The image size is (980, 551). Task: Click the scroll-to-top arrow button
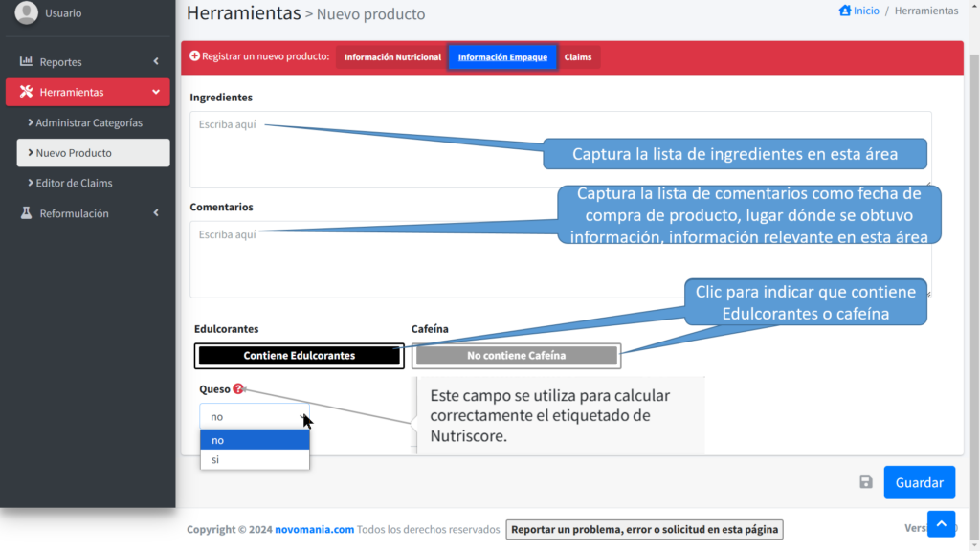pos(941,523)
